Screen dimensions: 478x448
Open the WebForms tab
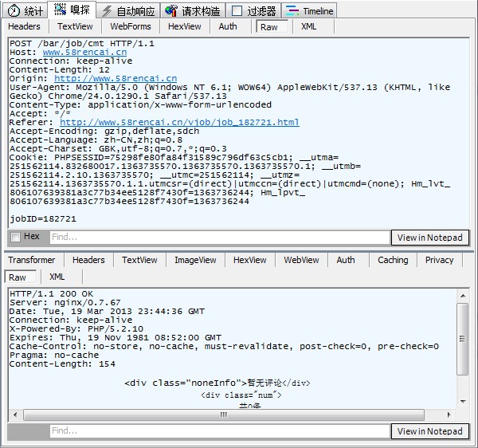point(131,26)
